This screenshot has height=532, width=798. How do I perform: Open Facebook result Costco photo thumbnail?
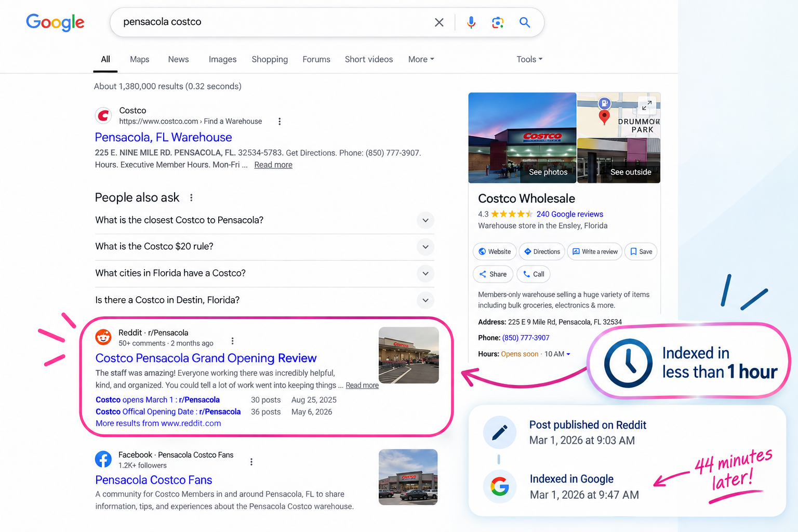[408, 477]
